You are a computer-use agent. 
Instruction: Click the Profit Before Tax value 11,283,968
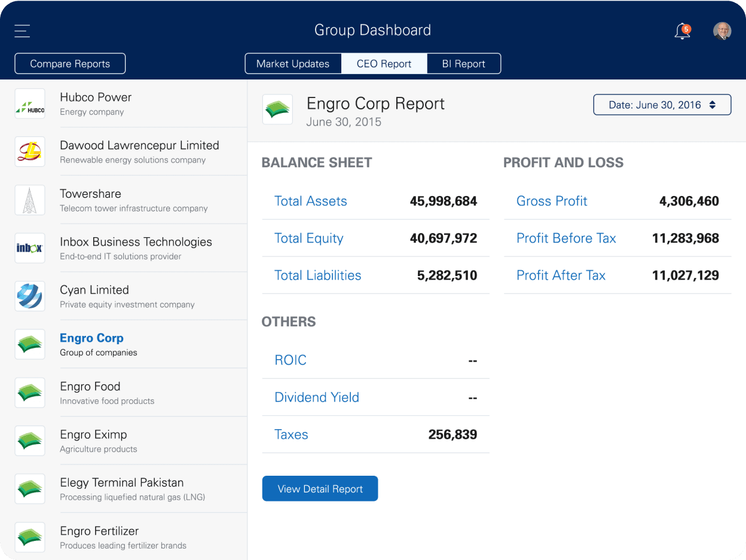pyautogui.click(x=686, y=238)
